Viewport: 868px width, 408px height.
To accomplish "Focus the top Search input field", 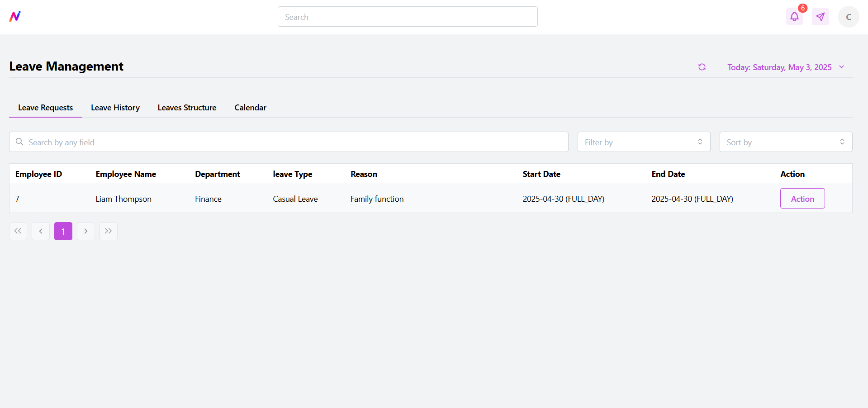I will pyautogui.click(x=408, y=17).
